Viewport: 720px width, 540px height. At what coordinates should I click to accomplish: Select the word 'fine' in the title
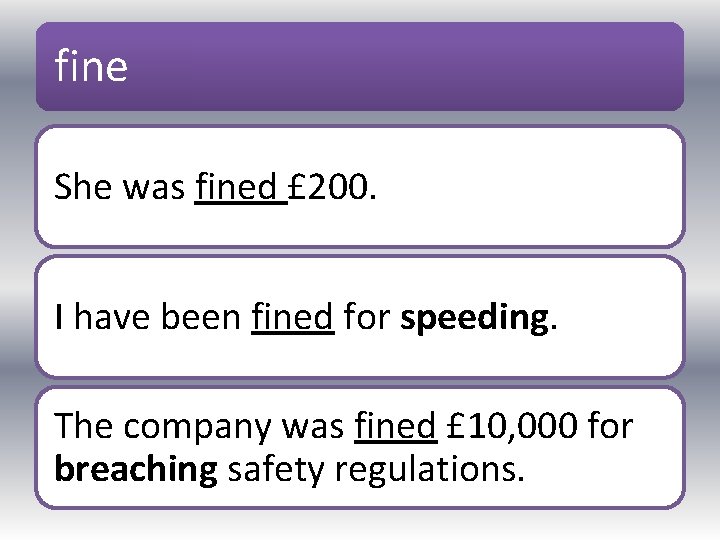[x=91, y=66]
